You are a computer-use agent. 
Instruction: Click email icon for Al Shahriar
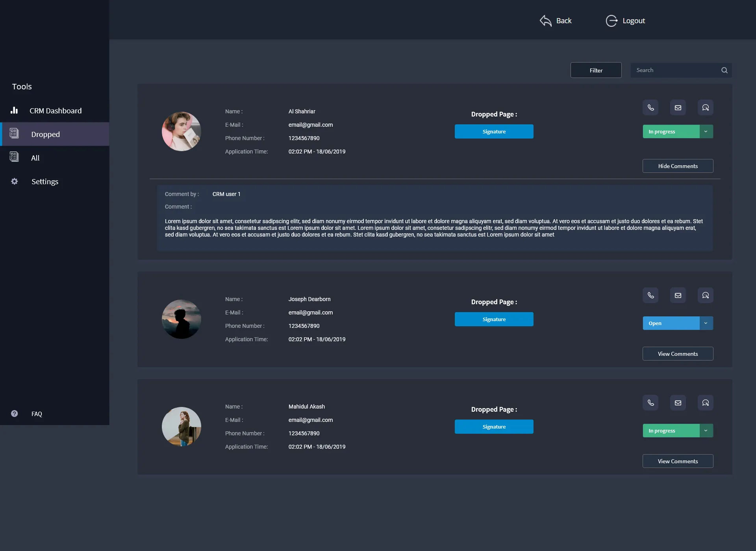678,107
